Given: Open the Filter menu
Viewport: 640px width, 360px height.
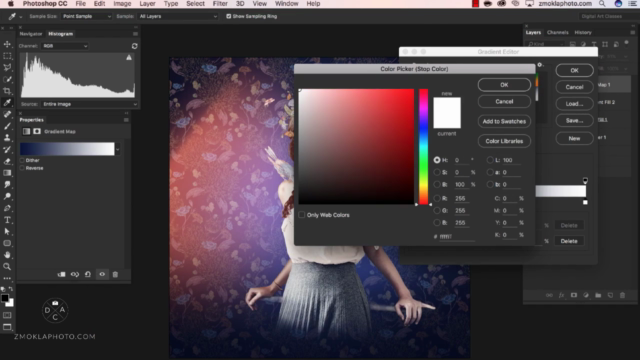Looking at the screenshot, I should (x=220, y=4).
